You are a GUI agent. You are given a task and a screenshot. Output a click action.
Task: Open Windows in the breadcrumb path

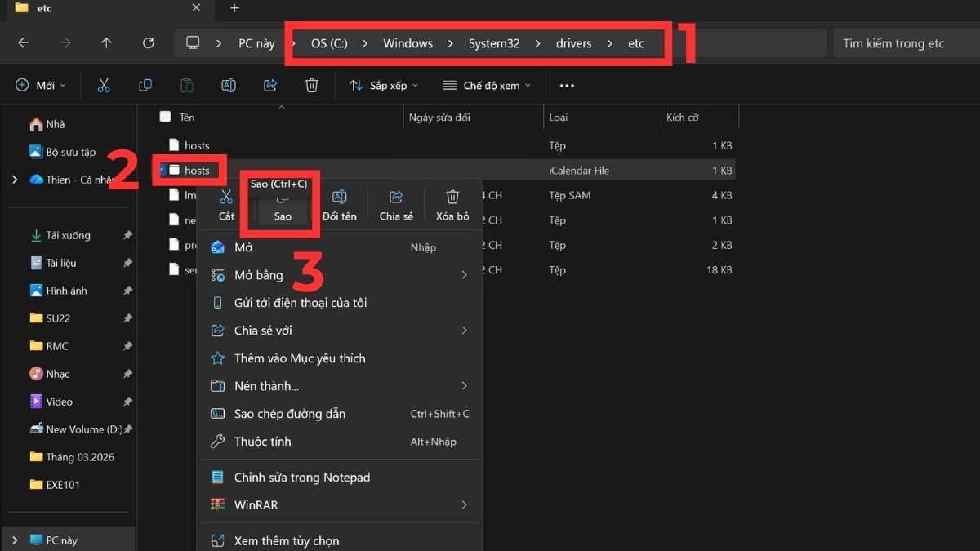(x=408, y=42)
